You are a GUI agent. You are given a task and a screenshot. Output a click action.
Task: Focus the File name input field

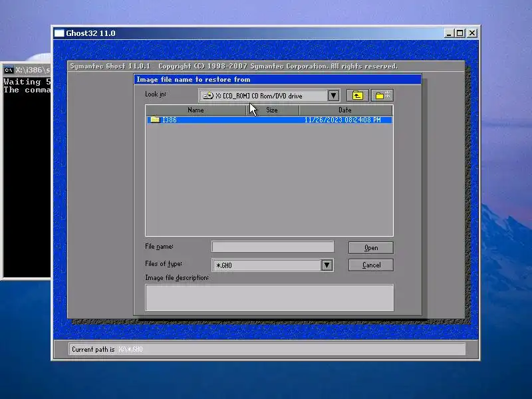coord(273,247)
